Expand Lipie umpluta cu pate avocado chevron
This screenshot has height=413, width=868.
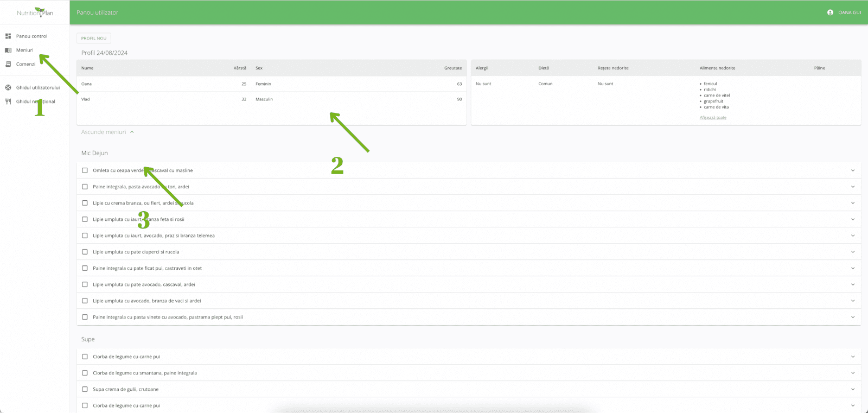(853, 284)
